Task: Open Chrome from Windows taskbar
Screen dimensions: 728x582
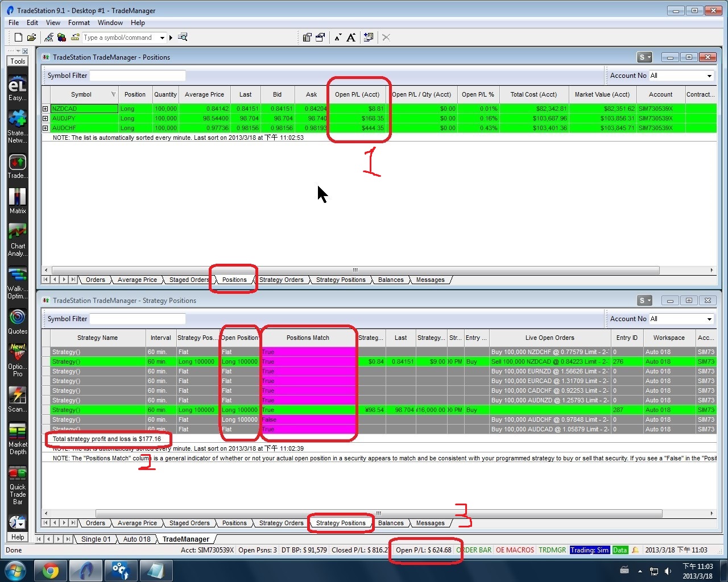Action: [x=50, y=570]
